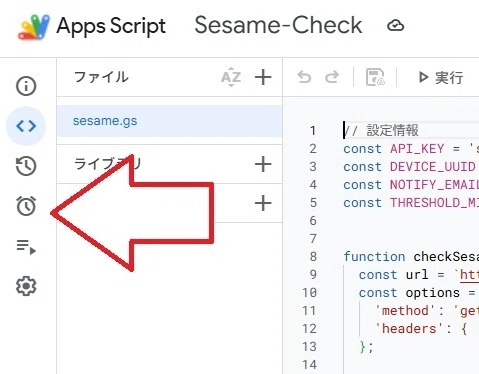Open Project History clock-arrow icon
This screenshot has width=479, height=374.
click(26, 166)
